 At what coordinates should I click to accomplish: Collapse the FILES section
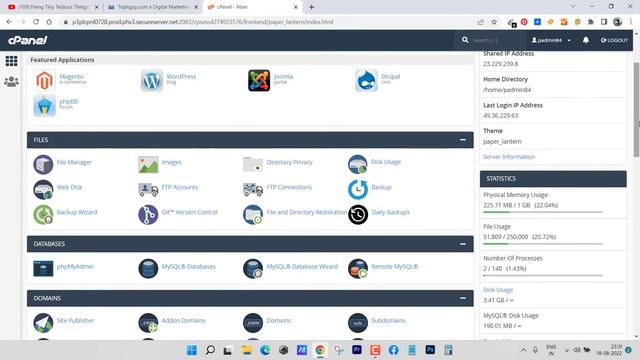[x=462, y=140]
